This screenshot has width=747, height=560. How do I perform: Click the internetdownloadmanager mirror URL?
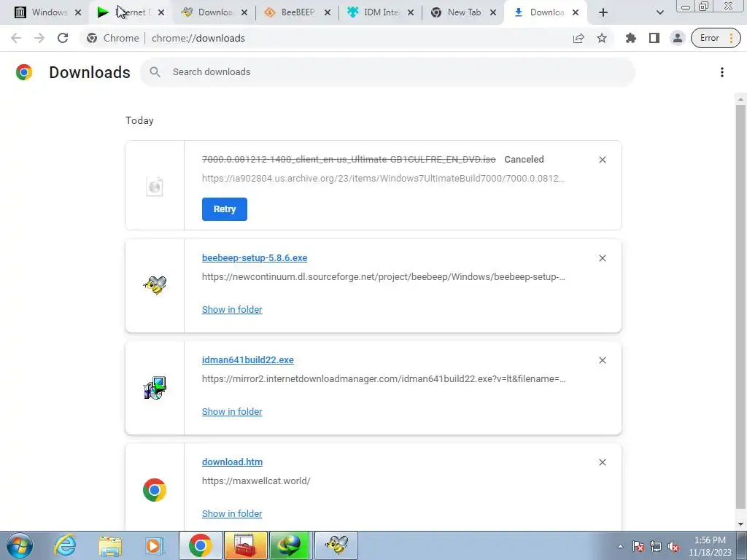(x=384, y=379)
